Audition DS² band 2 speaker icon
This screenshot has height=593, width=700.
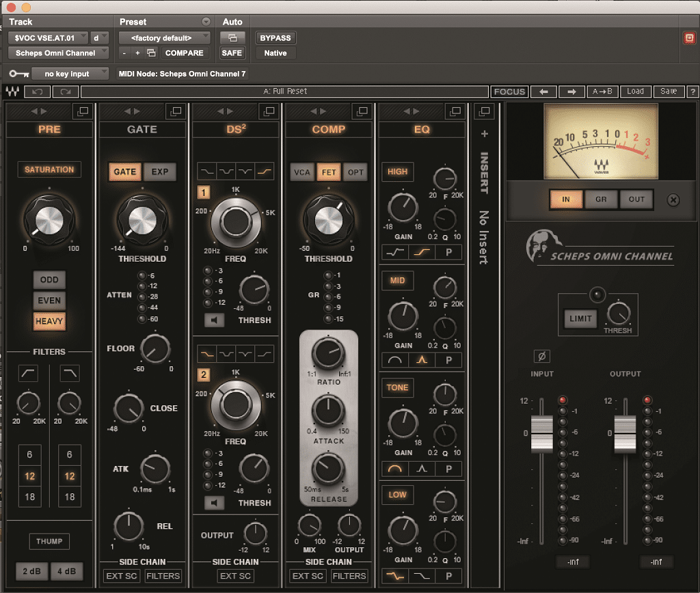214,503
